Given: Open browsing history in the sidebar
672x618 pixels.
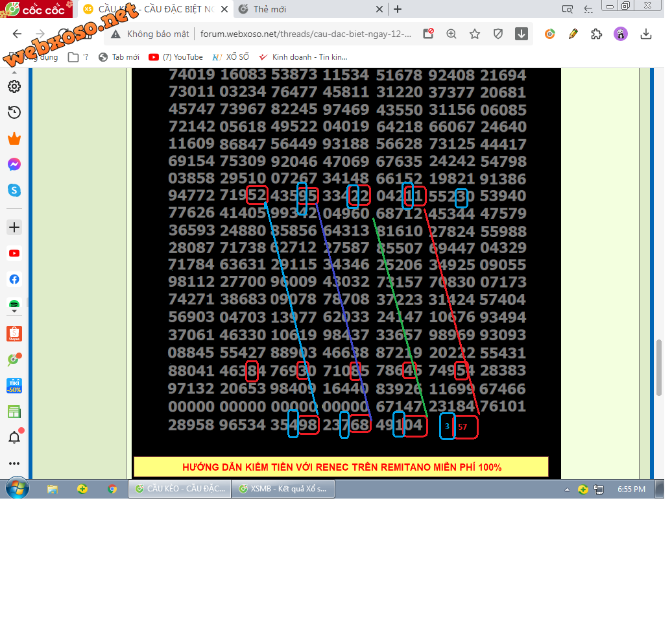Looking at the screenshot, I should [x=14, y=114].
